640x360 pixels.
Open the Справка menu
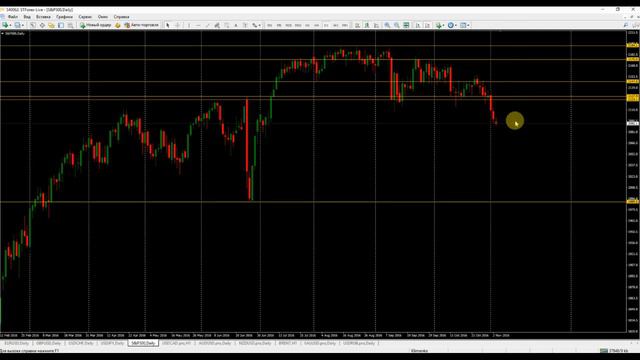tap(121, 17)
